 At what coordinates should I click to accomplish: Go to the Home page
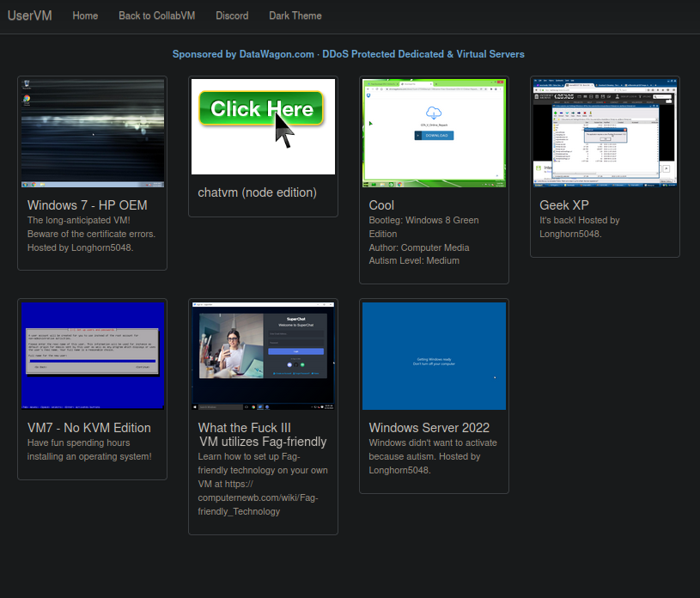tap(85, 15)
